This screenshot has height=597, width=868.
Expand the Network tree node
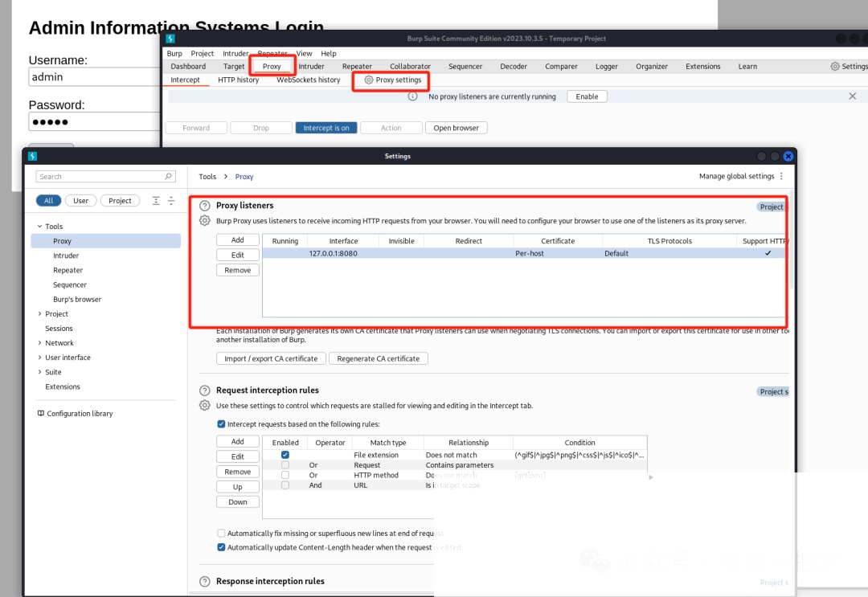[x=40, y=343]
